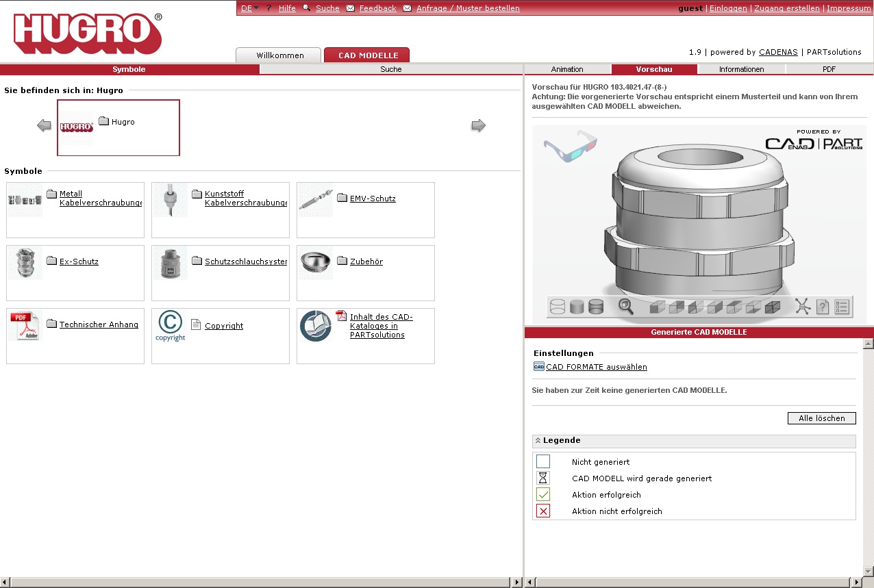Select the solid shaded cylinder display mode
This screenshot has width=874, height=588.
click(x=577, y=307)
